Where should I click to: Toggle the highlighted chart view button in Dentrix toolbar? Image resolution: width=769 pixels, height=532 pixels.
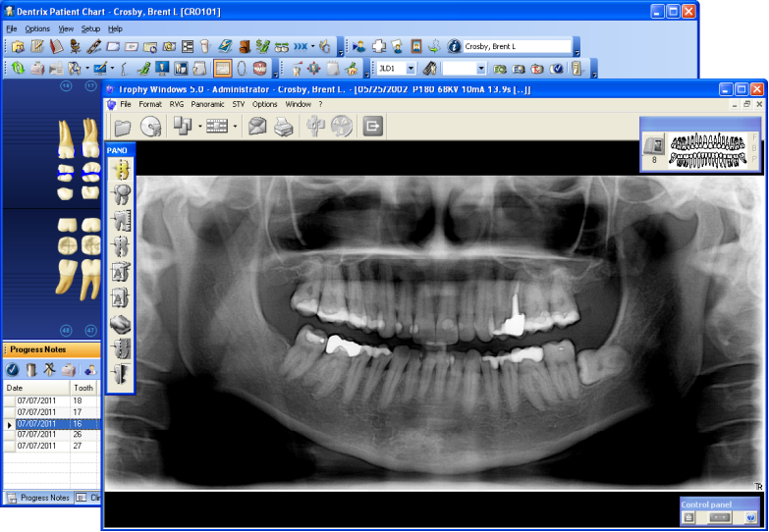point(222,69)
